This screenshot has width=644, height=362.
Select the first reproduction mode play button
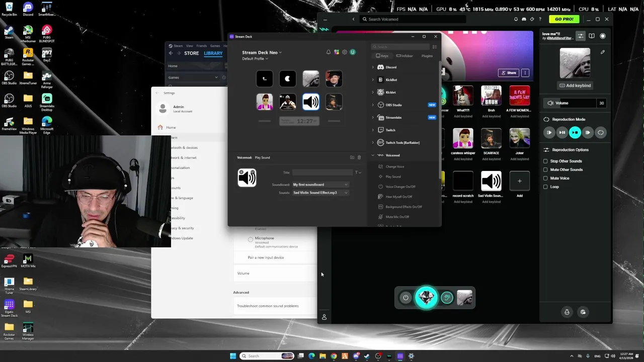[549, 132]
